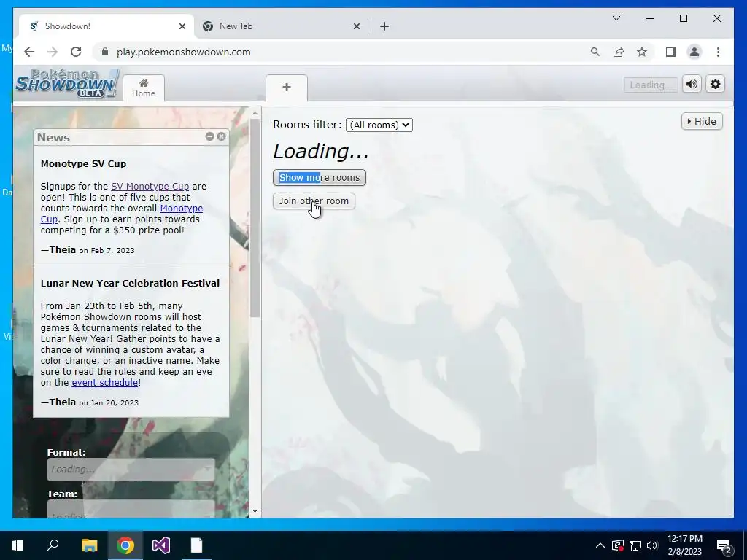Open the notification center

click(724, 545)
